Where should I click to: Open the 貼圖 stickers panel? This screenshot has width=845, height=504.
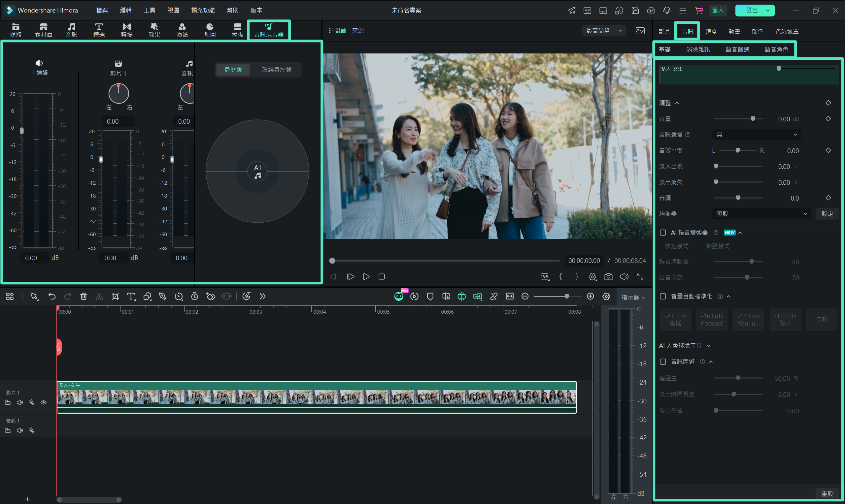click(x=210, y=30)
